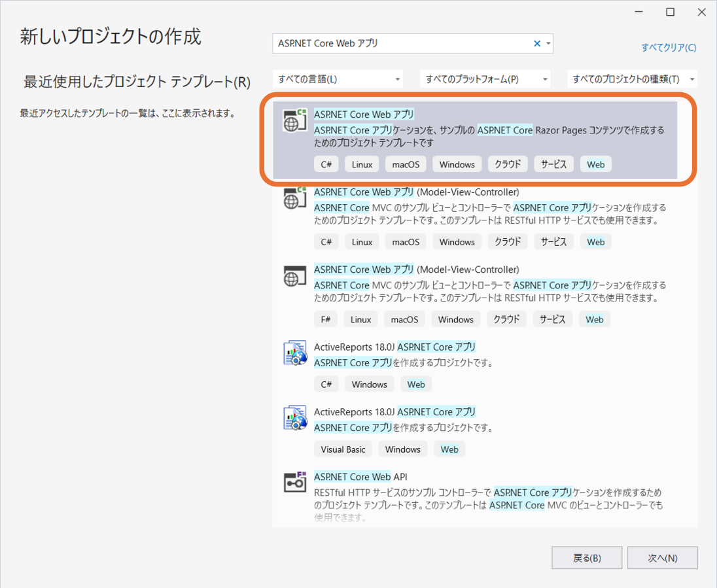
Task: Click the F# tag on the MVC template
Action: point(326,320)
